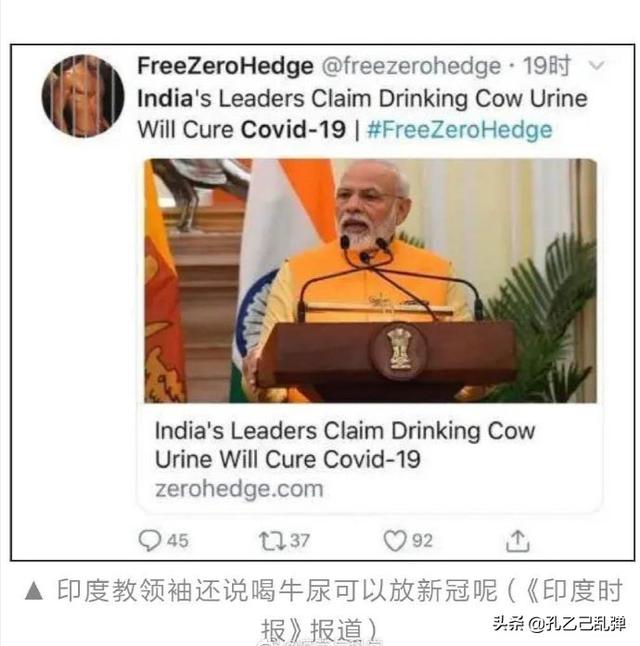Click the 19时 timestamp
Viewport: 640px width, 646px height.
click(546, 66)
